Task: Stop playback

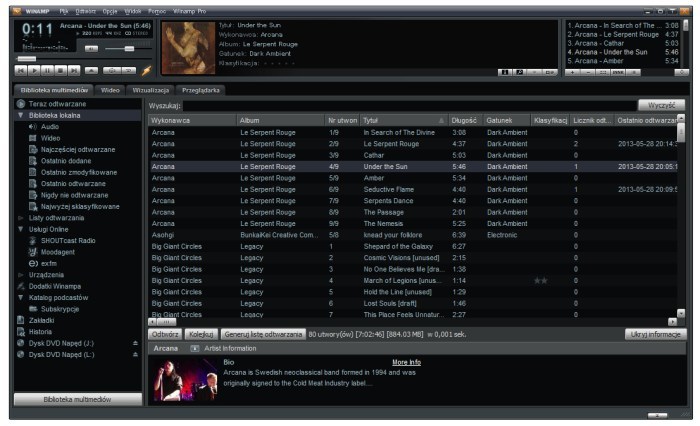Action: [61, 71]
